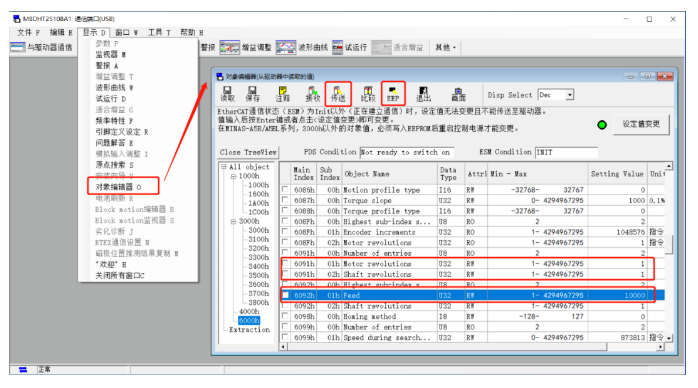Select the 1A00h tree node

coord(258,203)
